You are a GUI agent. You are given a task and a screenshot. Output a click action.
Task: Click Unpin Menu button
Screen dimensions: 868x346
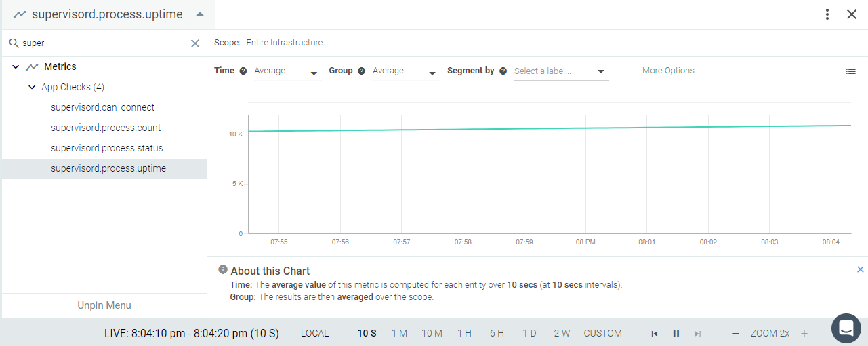point(104,305)
